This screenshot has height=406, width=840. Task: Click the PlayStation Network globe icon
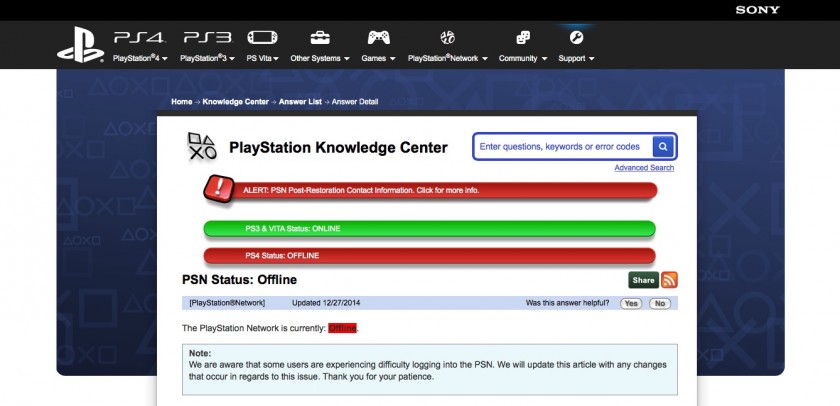click(447, 37)
